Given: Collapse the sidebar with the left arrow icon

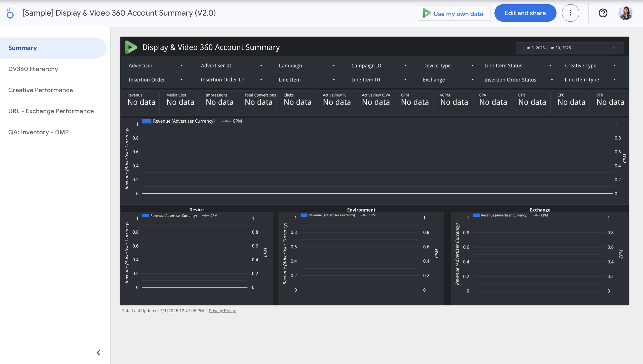Looking at the screenshot, I should point(98,352).
